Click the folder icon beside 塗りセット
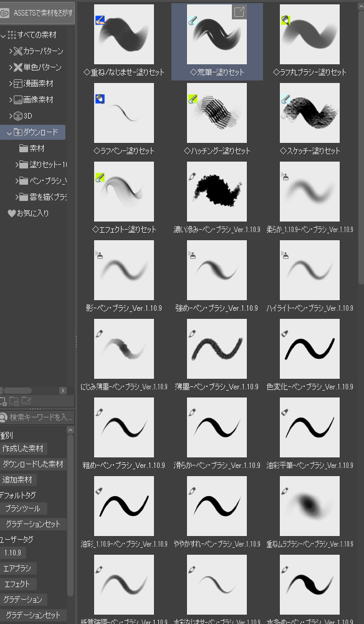364x624 pixels. click(x=24, y=164)
